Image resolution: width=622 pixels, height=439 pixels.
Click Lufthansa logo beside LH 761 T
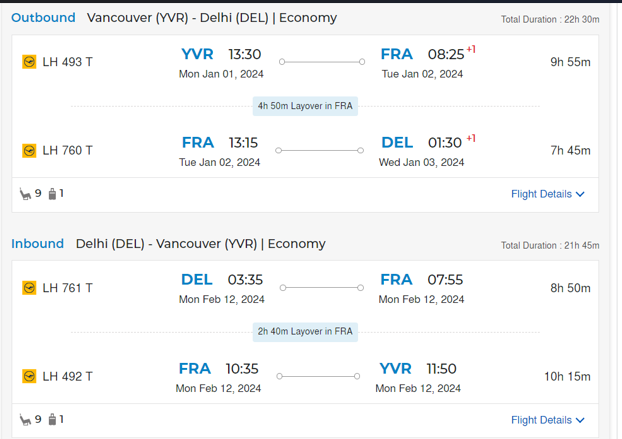pyautogui.click(x=29, y=288)
